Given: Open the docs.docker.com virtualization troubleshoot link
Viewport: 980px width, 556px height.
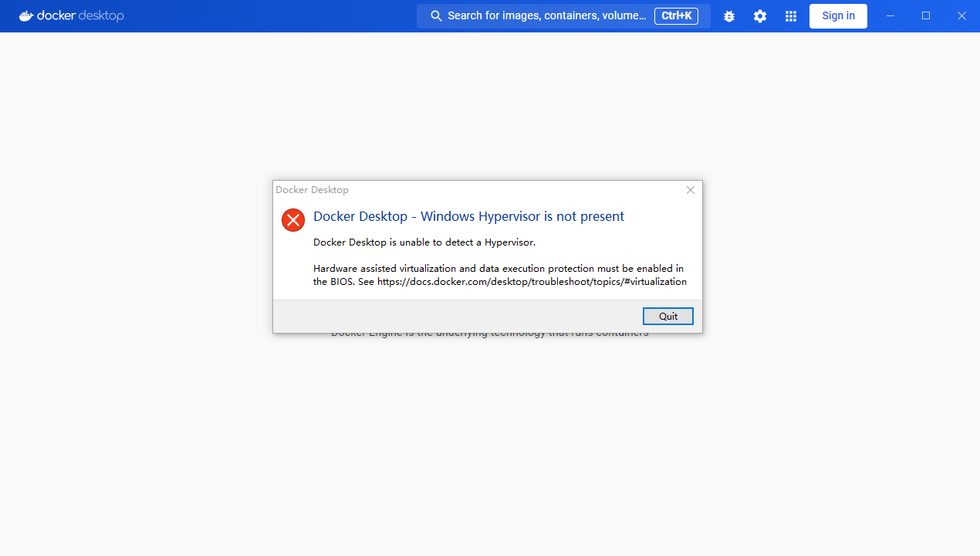Looking at the screenshot, I should (x=532, y=282).
